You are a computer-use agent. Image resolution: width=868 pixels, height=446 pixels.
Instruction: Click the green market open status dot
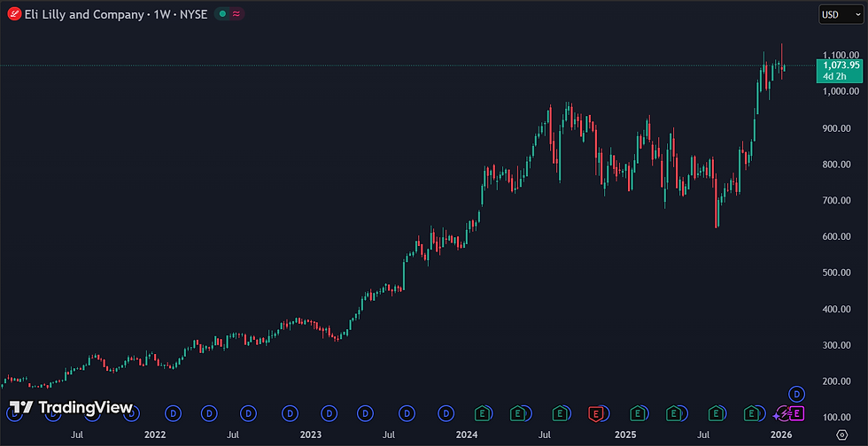[222, 14]
